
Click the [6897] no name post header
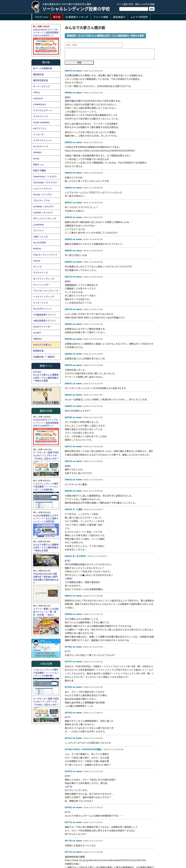73,71
